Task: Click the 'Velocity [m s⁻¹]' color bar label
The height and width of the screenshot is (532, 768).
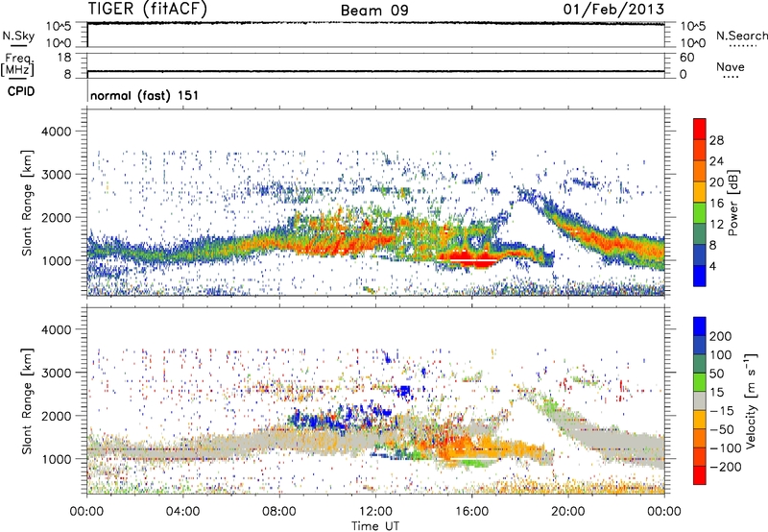Action: coord(751,400)
